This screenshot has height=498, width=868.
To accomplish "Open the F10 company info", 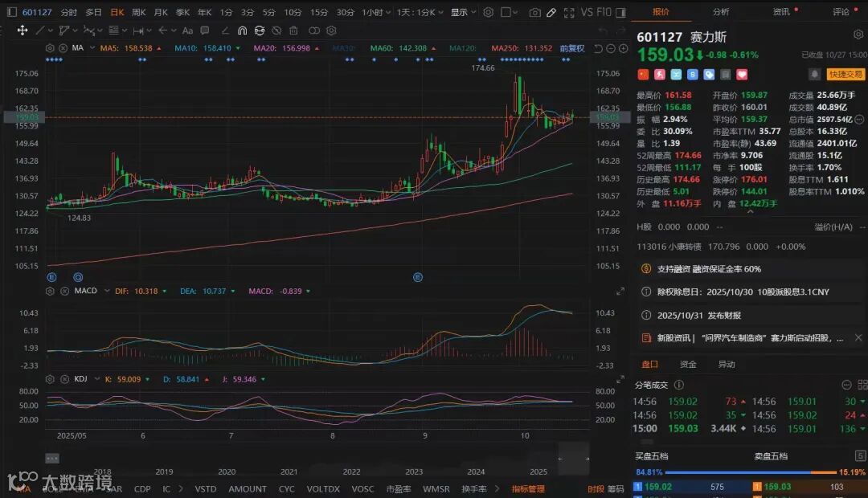I will 604,11.
